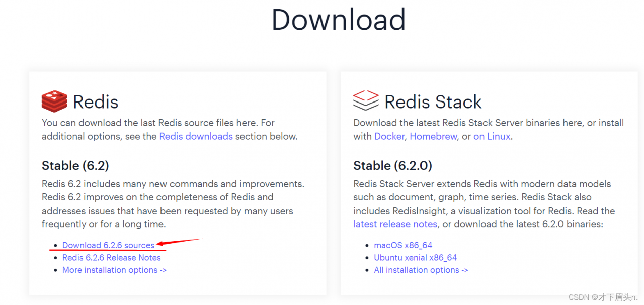Download the macOS x86_64 binary
The height and width of the screenshot is (305, 644).
403,245
